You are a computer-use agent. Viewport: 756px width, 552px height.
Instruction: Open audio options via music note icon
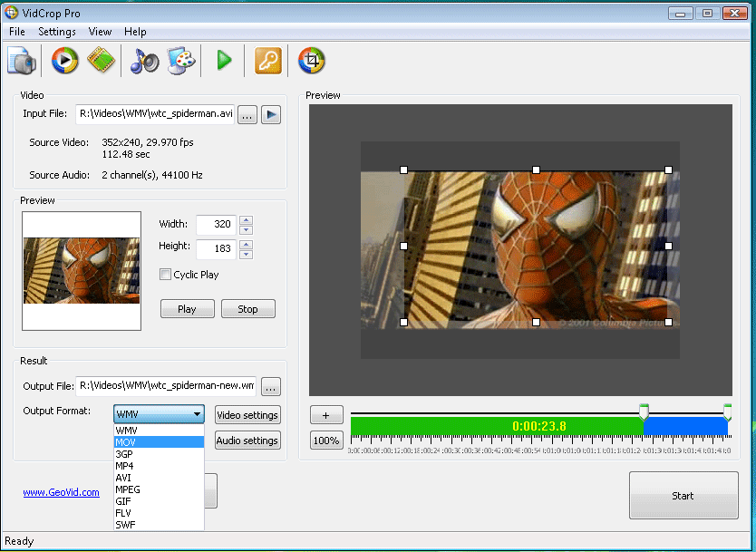[144, 61]
